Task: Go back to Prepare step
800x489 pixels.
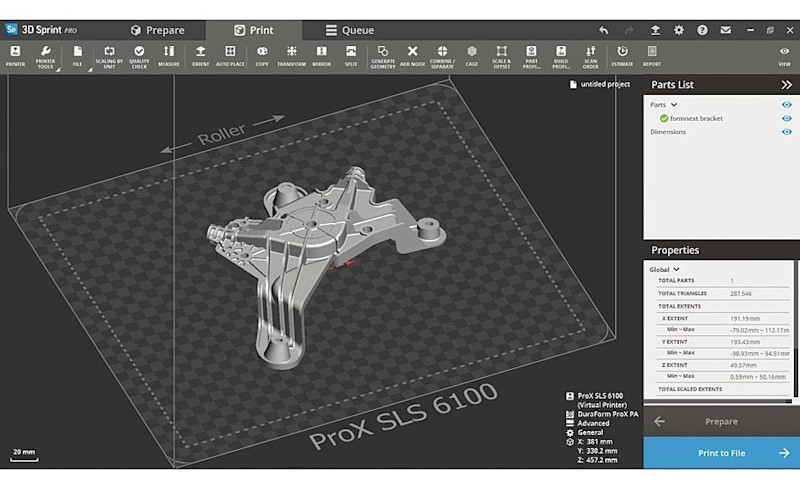Action: point(721,422)
